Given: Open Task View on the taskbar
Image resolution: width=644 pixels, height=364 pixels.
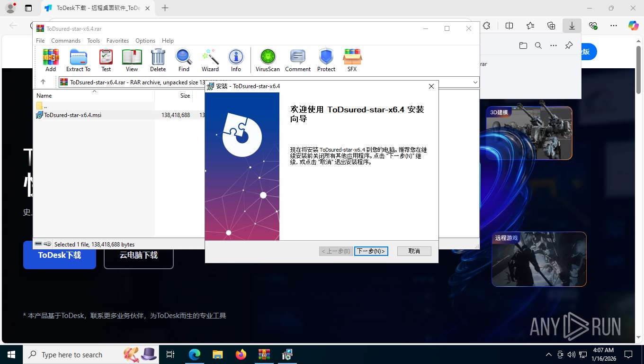Looking at the screenshot, I should coord(170,355).
